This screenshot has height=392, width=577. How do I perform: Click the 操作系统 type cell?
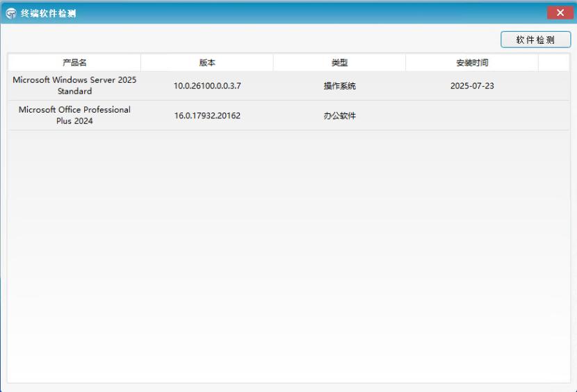click(x=339, y=86)
